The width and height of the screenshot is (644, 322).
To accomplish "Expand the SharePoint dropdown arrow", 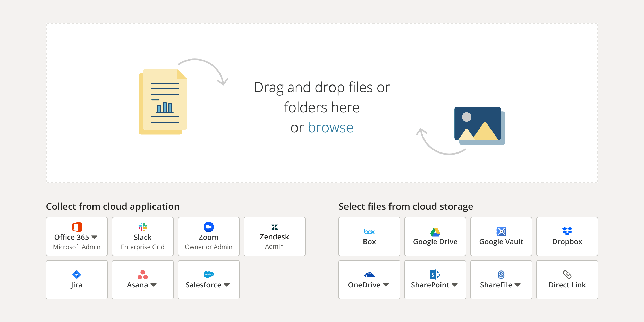I will pos(455,285).
